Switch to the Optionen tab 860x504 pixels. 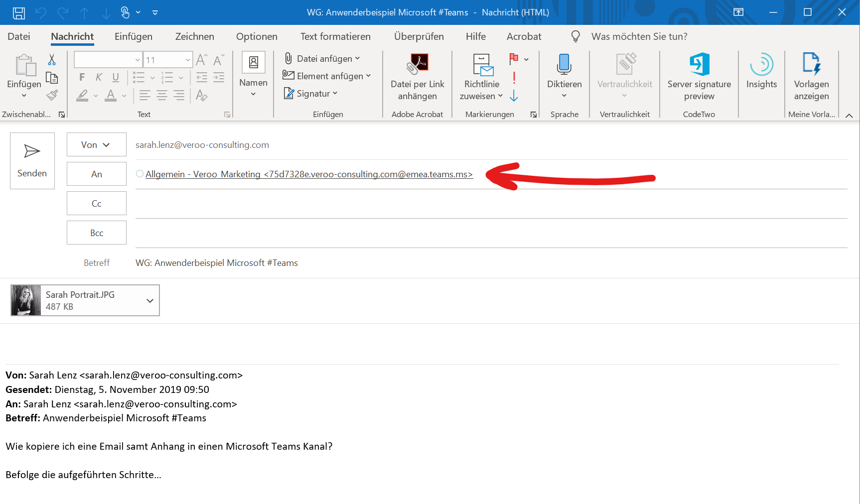coord(257,36)
